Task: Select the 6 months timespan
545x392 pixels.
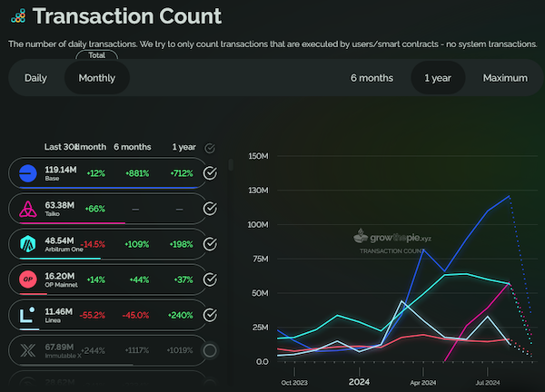Action: coord(372,78)
